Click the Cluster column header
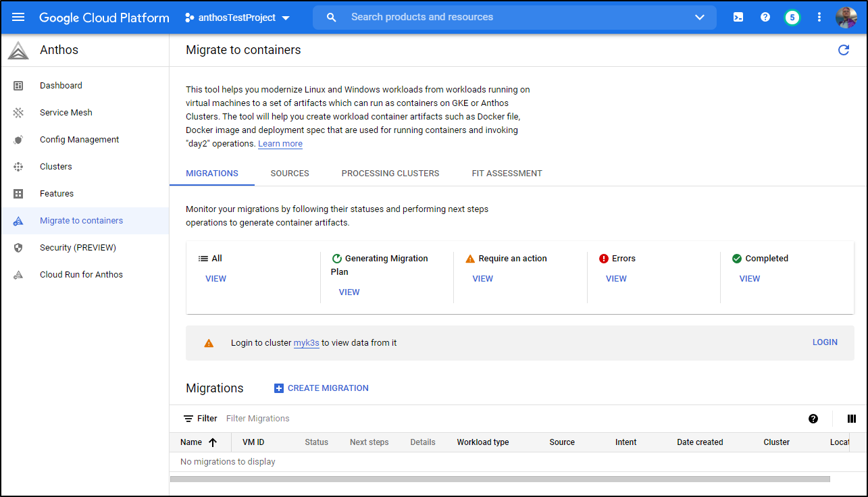 pyautogui.click(x=777, y=442)
